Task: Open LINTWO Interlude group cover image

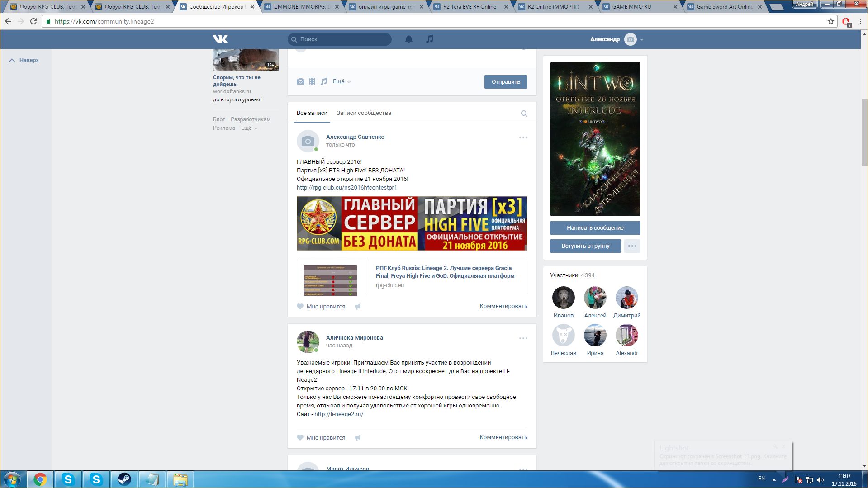Action: point(595,139)
